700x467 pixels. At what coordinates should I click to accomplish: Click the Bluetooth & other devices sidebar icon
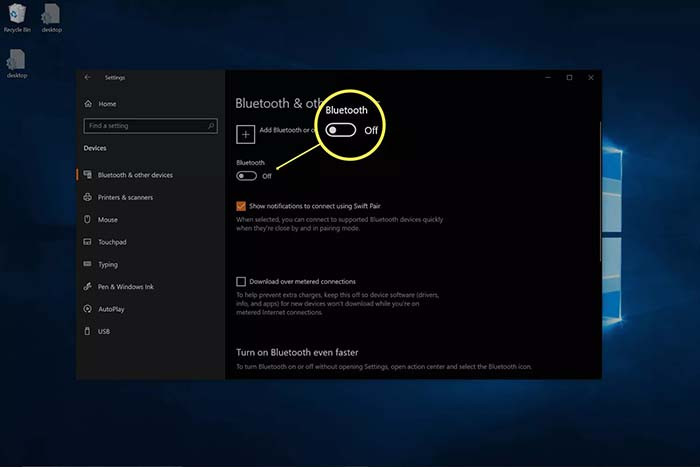88,175
